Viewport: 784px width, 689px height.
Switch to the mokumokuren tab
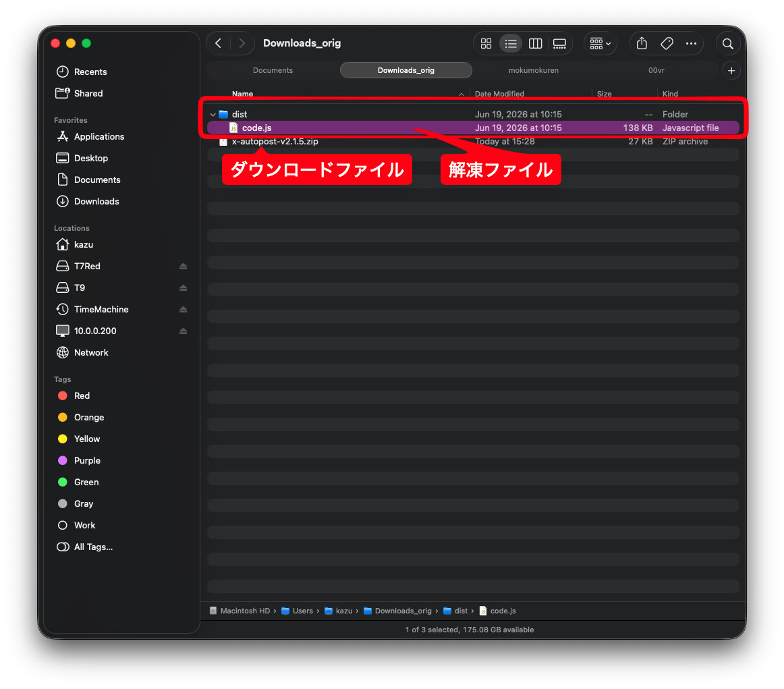tap(534, 70)
